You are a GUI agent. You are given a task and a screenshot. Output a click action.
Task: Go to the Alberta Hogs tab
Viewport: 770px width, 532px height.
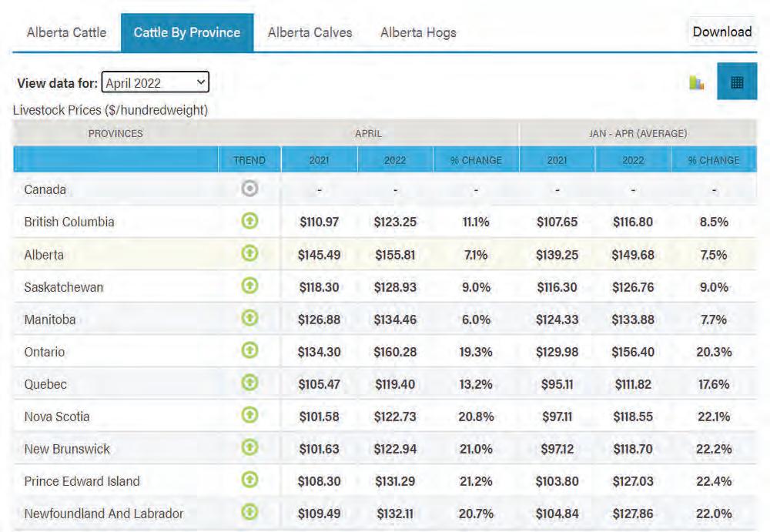point(418,32)
